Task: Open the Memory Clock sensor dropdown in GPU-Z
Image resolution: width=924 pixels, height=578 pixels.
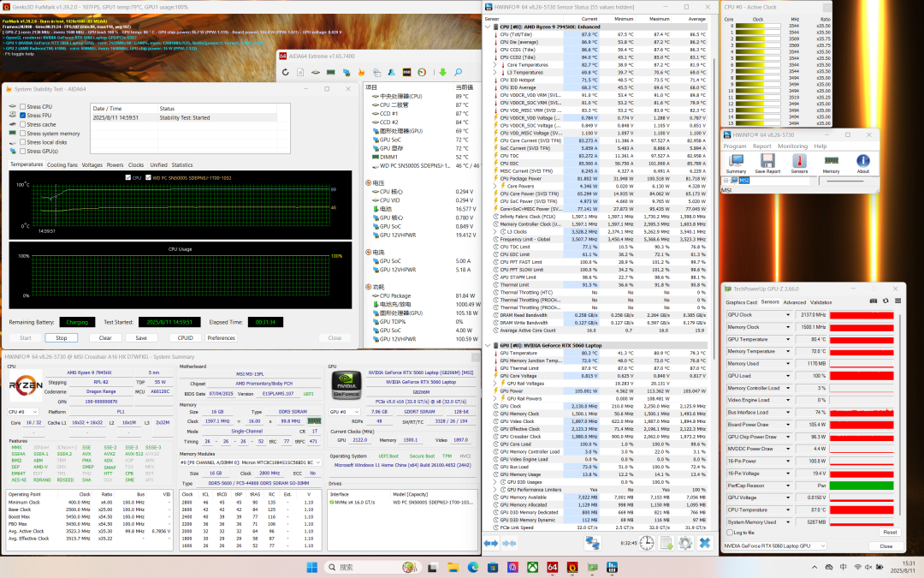Action: pos(788,327)
